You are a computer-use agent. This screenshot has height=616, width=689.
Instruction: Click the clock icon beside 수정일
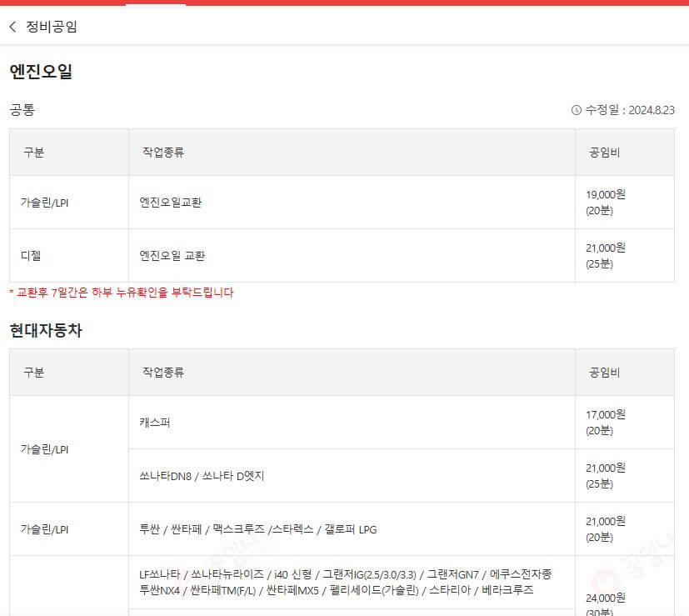576,110
